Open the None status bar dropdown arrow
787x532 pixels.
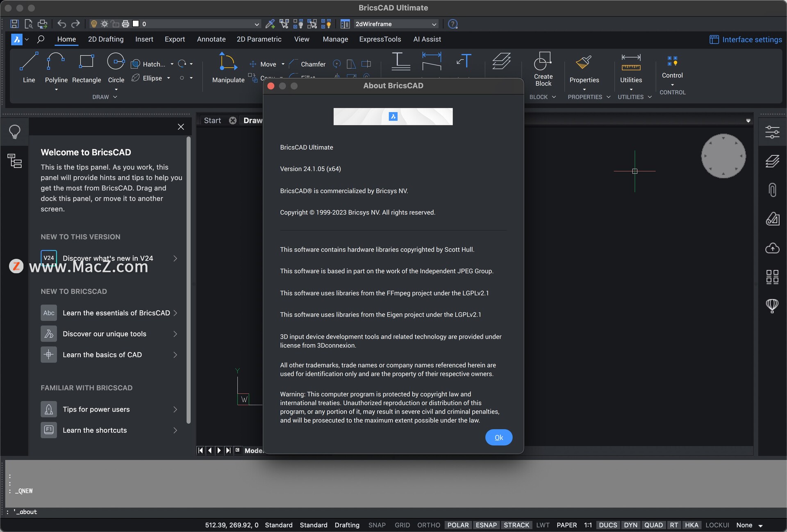[760, 525]
